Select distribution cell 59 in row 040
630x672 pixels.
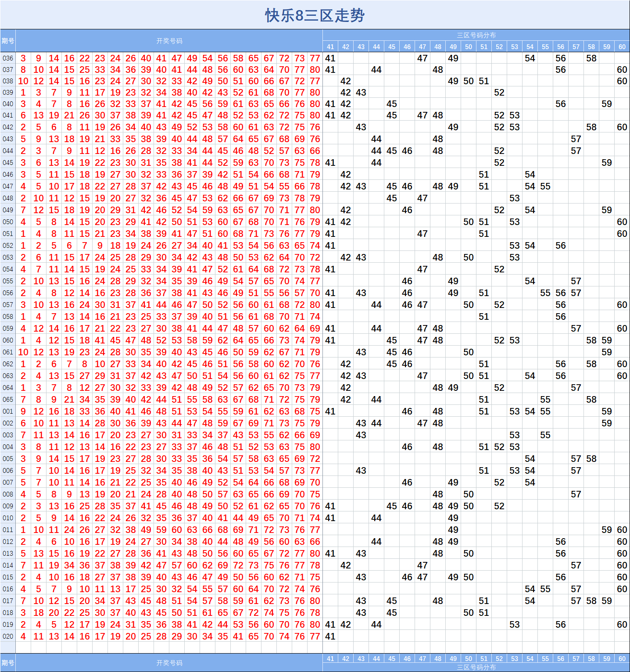(607, 104)
